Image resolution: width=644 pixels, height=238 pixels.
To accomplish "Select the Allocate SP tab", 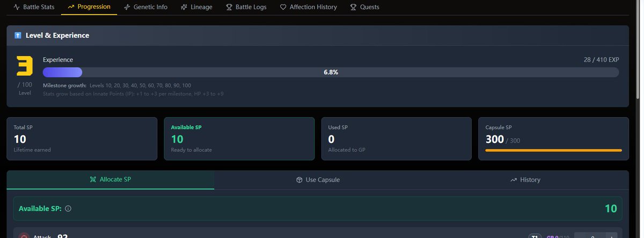I will tap(111, 179).
